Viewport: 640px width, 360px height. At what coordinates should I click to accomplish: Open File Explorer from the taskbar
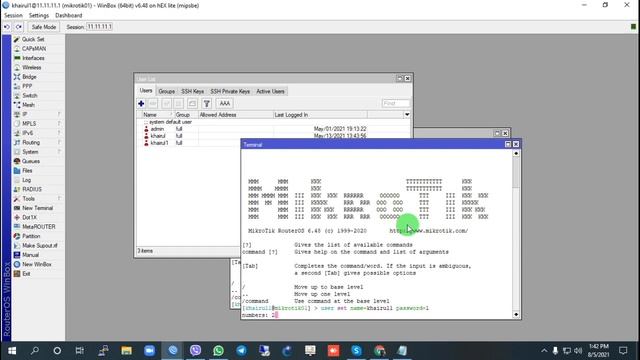(126, 351)
